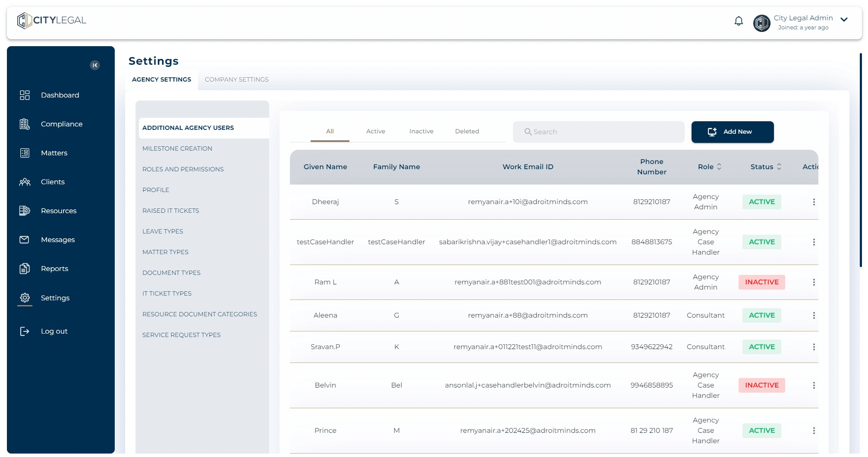Screen dimensions: 868x457
Task: Click the Add New button
Action: pos(732,132)
